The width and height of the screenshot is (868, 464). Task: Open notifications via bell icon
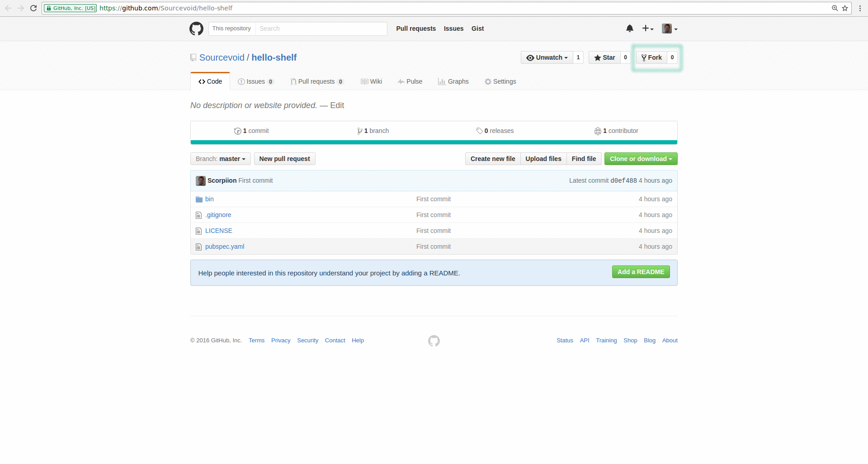click(x=630, y=28)
